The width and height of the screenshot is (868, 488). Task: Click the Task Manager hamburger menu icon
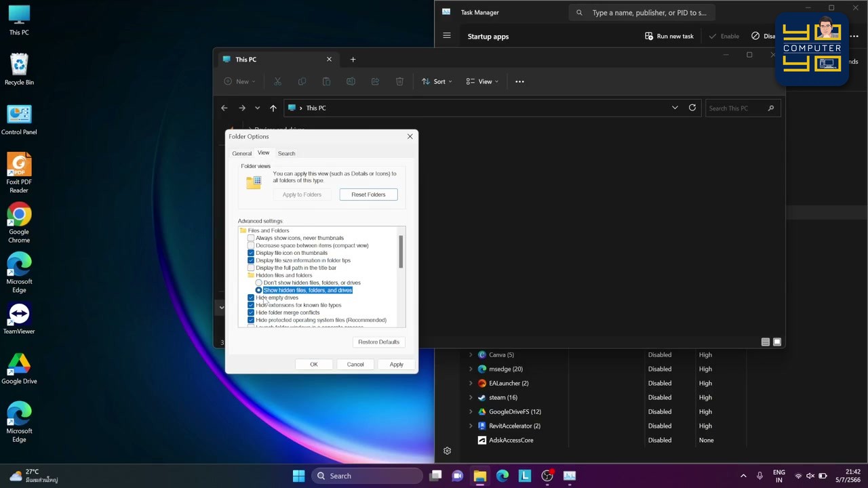(447, 36)
